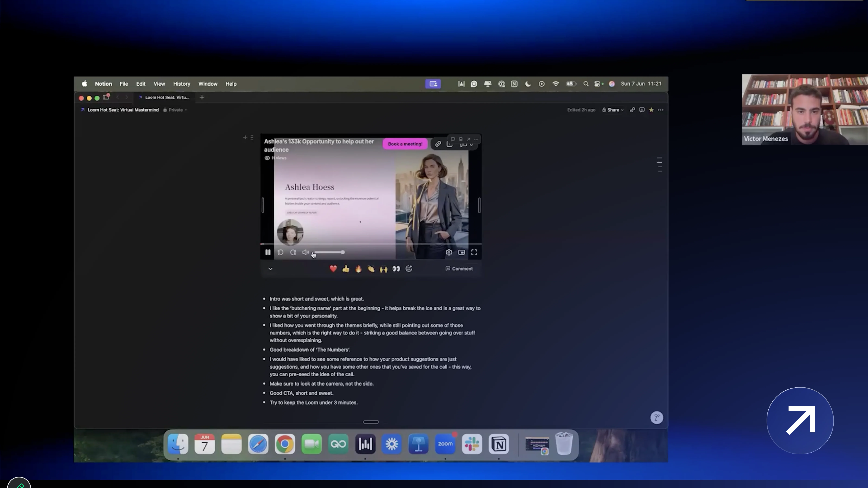Image resolution: width=868 pixels, height=488 pixels.
Task: Open the Help menu
Action: coord(231,84)
